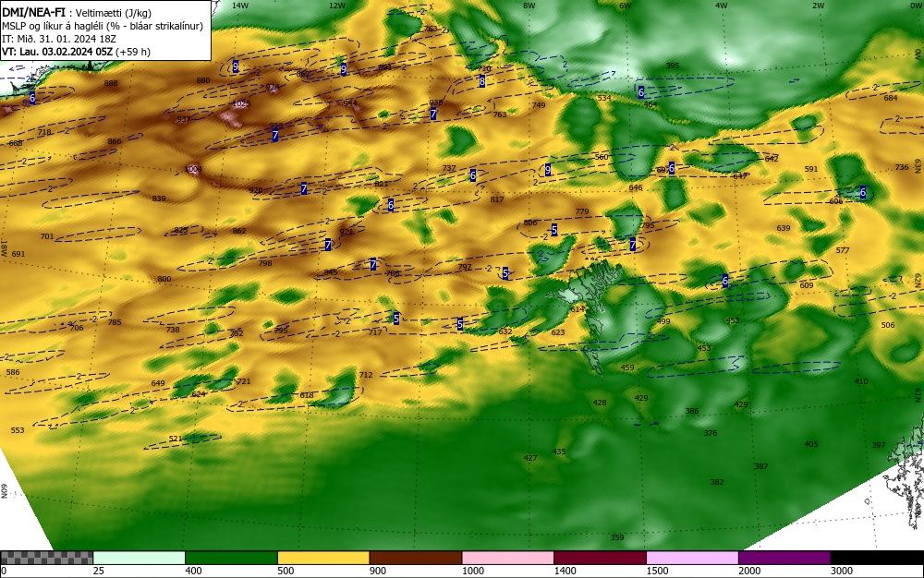Click the '779' value on the map
Screen dimensions: 924x578
click(581, 211)
